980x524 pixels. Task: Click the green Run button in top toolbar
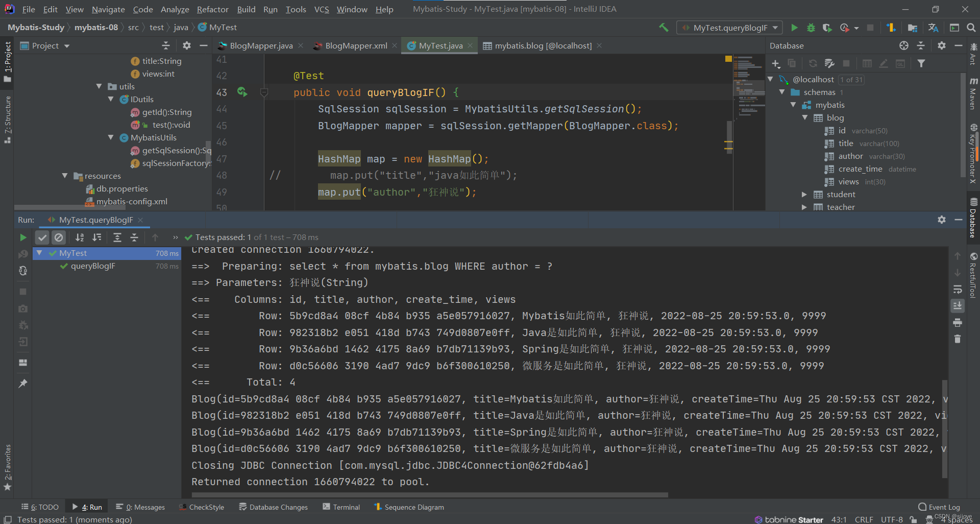[x=794, y=28]
